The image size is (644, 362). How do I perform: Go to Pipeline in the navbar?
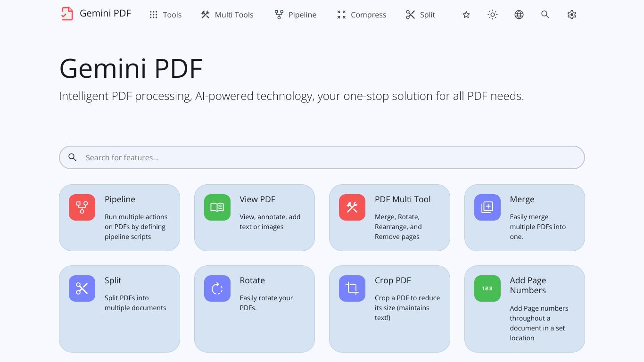[296, 15]
